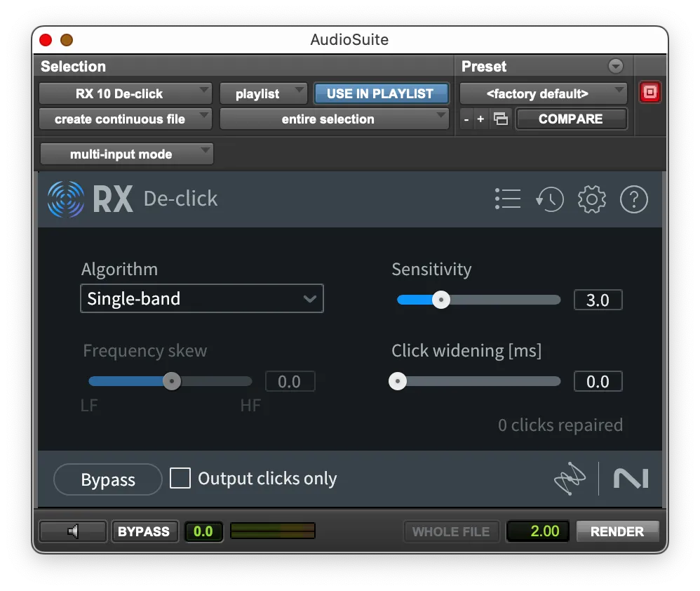Screen dimensions: 700x591
Task: Select previous preset with minus button
Action: click(x=466, y=119)
